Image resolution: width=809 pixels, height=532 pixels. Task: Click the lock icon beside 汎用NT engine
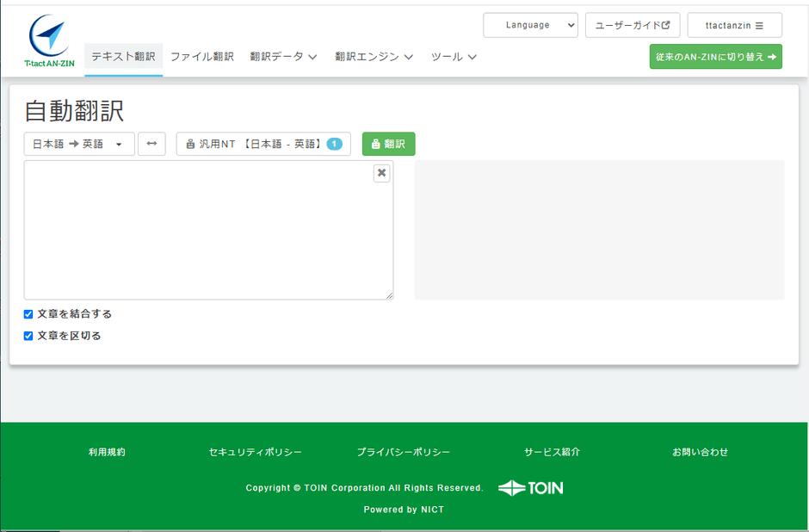point(188,144)
